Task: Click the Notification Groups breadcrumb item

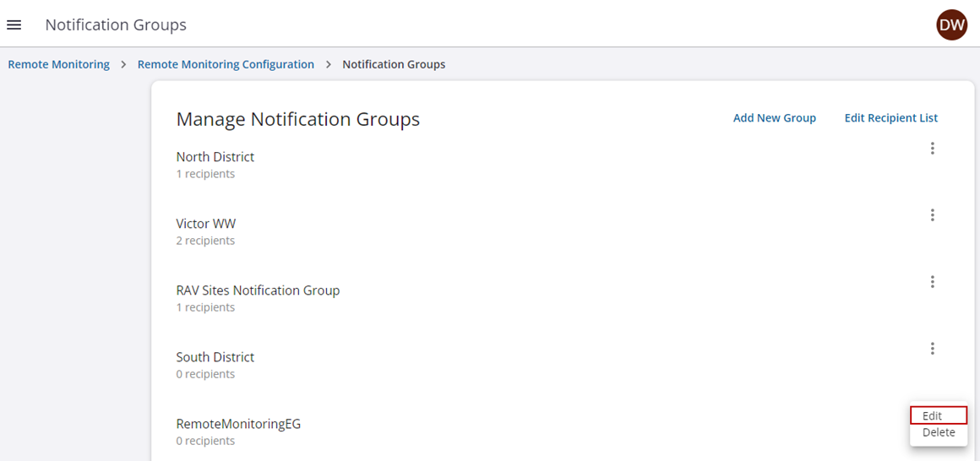Action: coord(394,64)
